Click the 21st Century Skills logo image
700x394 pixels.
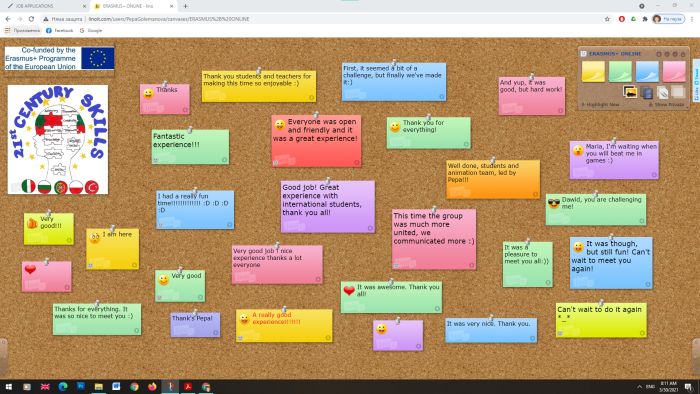click(58, 139)
